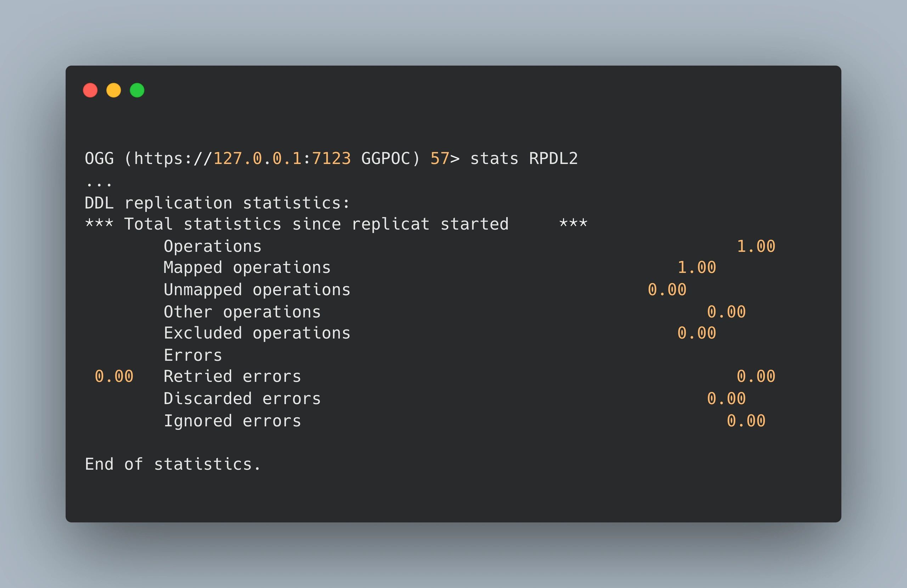
Task: Click the Operations value 1.00
Action: pos(756,246)
